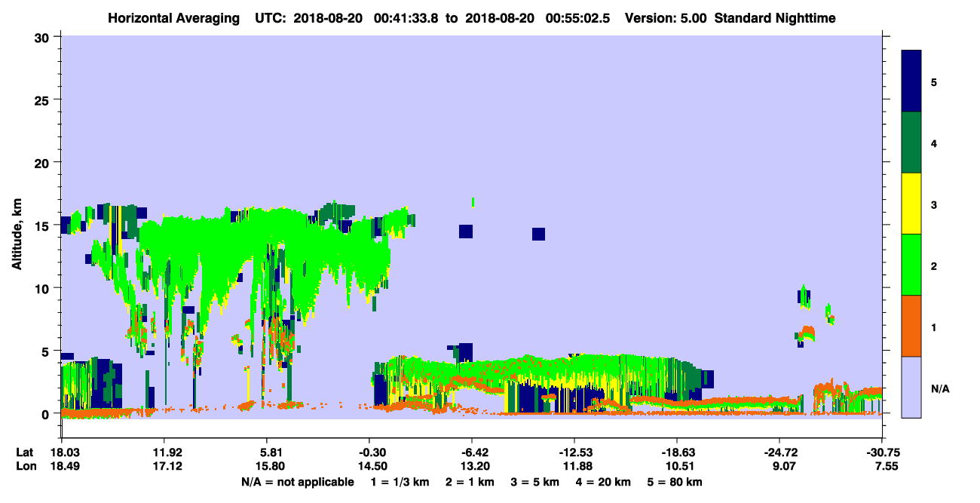
Task: Click the dark green colorbar segment labeled 4
Action: tap(911, 143)
